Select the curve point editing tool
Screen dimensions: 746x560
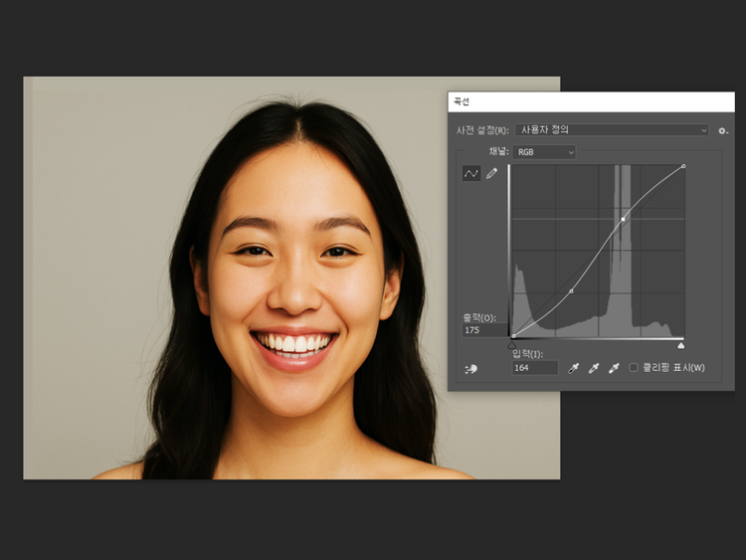[x=471, y=174]
